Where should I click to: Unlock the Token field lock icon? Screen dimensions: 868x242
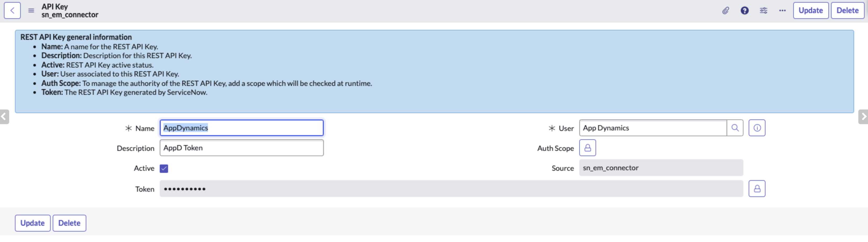[x=757, y=189]
